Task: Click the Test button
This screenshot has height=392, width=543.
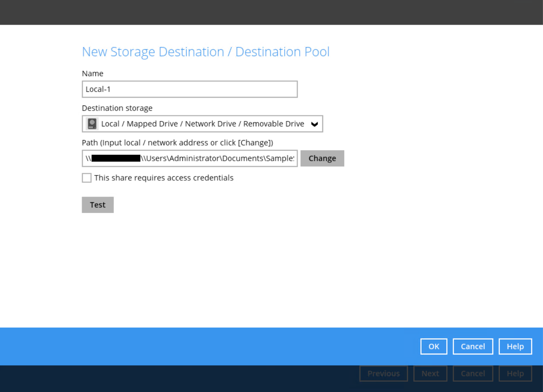Action: point(98,205)
